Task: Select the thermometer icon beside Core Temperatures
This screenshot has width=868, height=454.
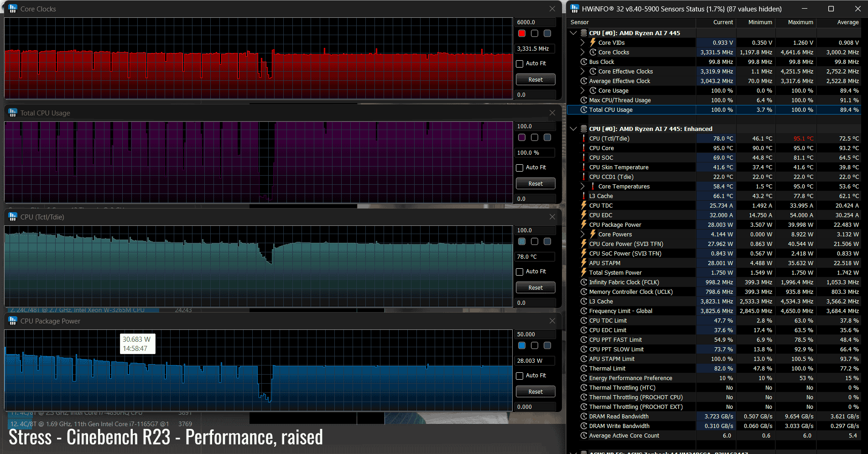Action: pos(593,186)
